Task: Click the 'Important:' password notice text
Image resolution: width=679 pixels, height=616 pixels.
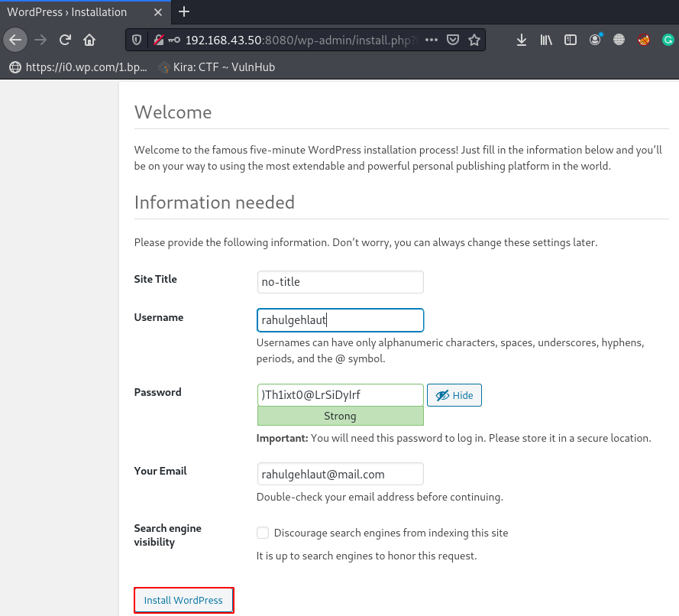Action: click(x=454, y=439)
